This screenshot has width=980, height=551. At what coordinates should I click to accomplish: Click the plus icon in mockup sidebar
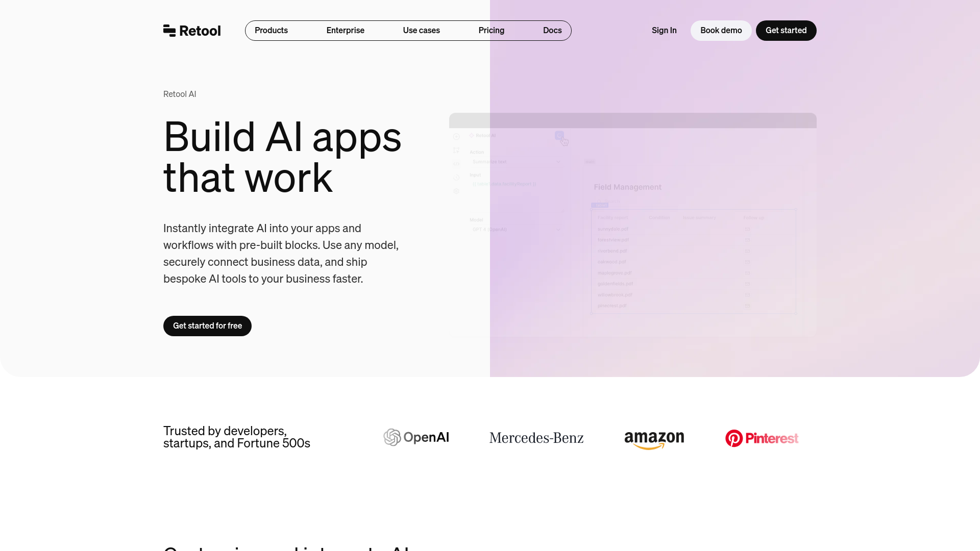[x=456, y=137]
